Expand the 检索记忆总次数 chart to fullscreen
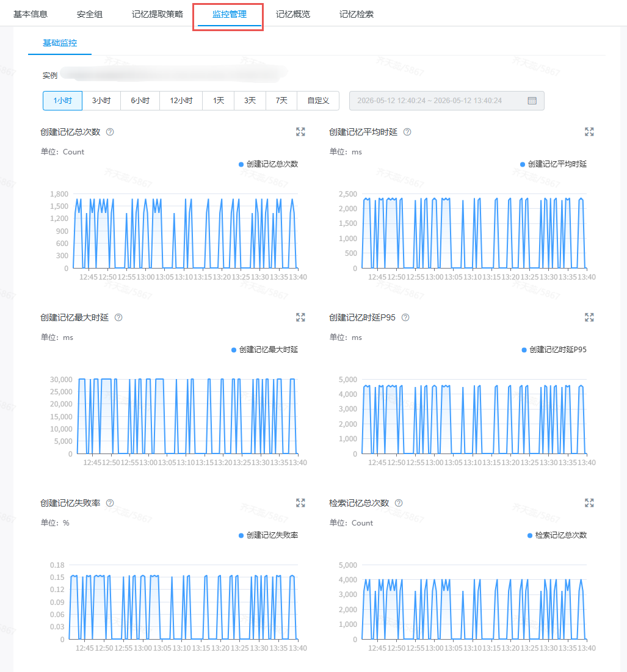Screen dimensions: 627x672 click(589, 503)
